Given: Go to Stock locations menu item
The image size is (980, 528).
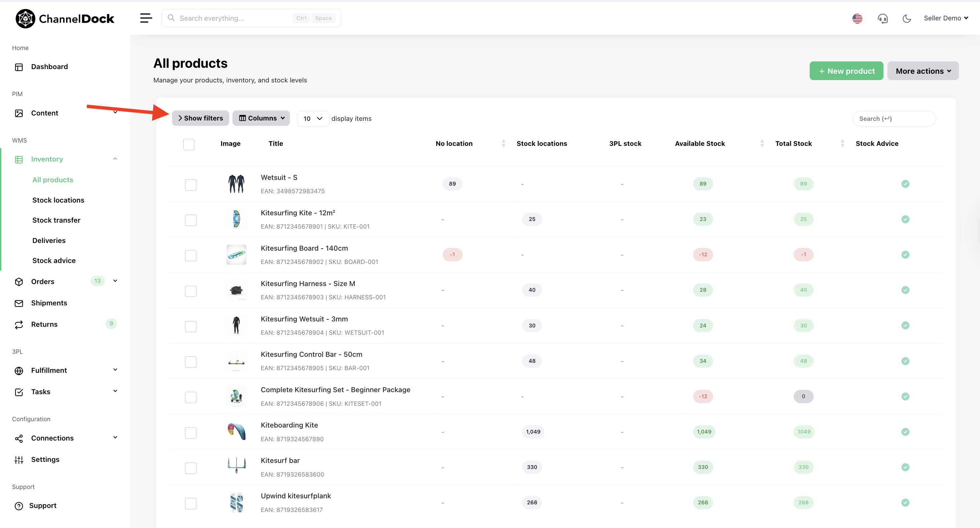Looking at the screenshot, I should click(58, 200).
